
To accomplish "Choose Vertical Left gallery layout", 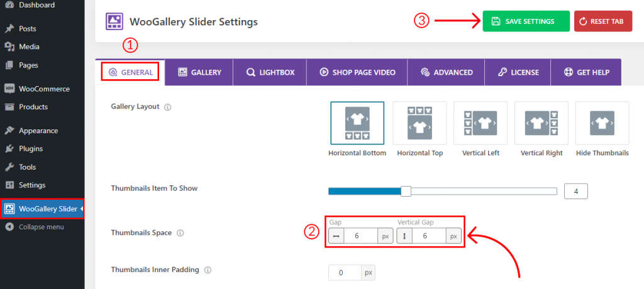I will pyautogui.click(x=480, y=123).
